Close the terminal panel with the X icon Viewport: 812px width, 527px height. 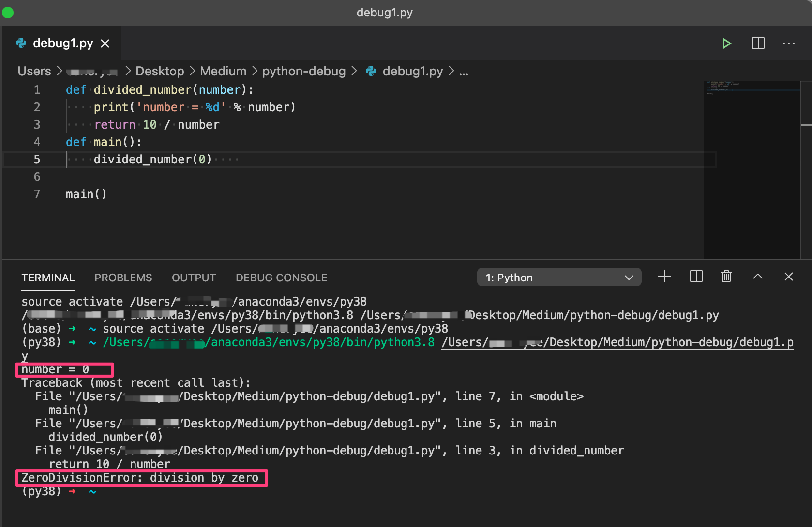789,277
